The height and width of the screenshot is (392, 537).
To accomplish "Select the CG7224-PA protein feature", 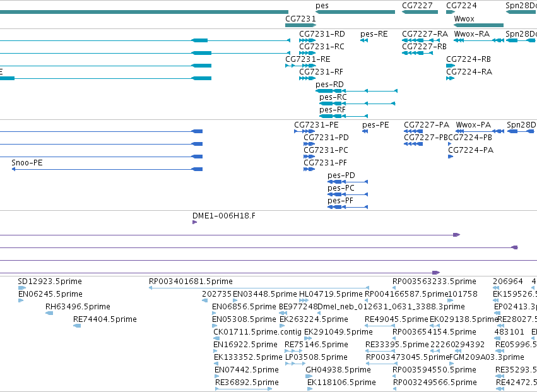I will [x=451, y=157].
